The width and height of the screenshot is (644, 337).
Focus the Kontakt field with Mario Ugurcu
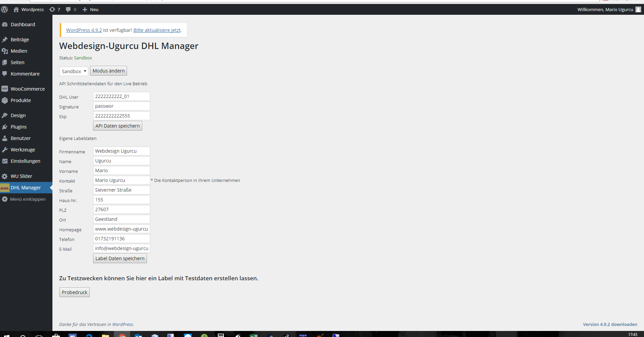point(122,180)
